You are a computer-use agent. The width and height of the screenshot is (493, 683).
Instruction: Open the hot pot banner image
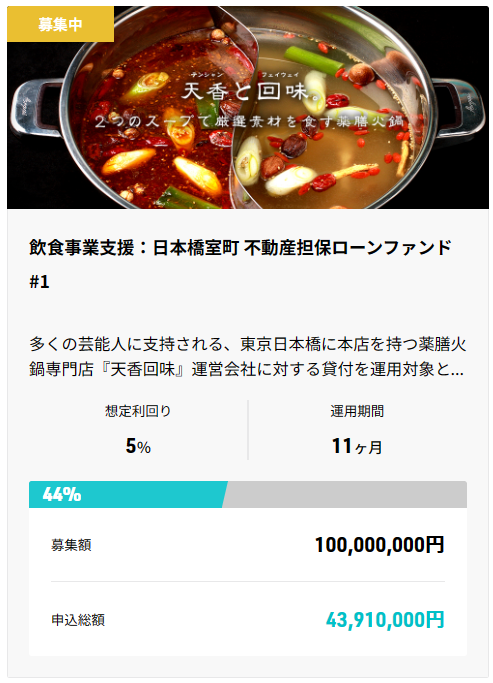pyautogui.click(x=248, y=108)
